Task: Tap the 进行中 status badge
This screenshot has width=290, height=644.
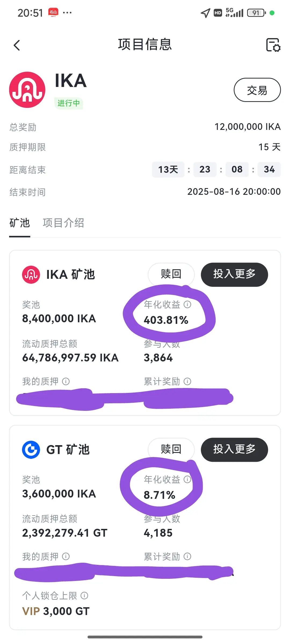Action: (x=69, y=103)
